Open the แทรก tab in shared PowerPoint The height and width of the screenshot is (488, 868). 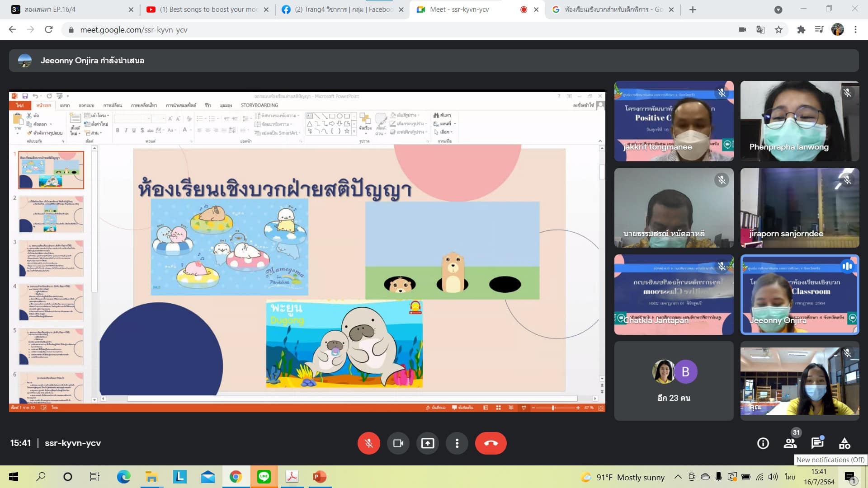pyautogui.click(x=65, y=105)
